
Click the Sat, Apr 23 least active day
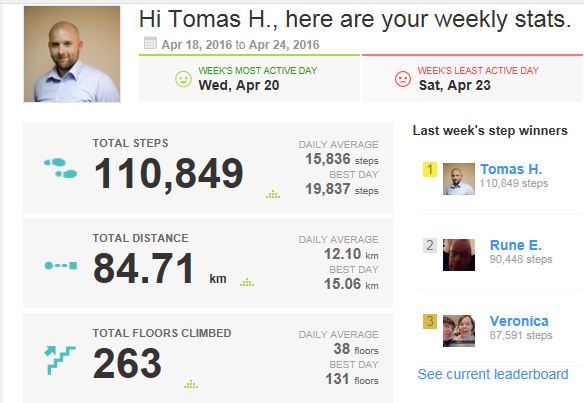coord(455,85)
